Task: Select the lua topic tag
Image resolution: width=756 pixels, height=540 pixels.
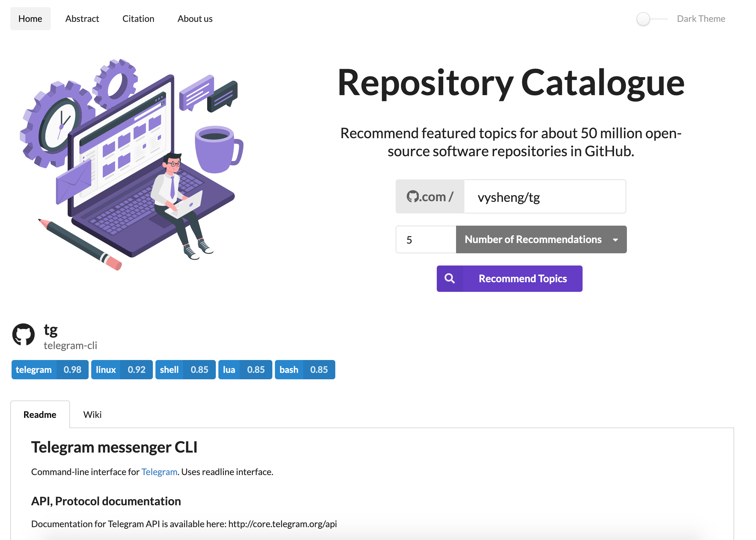Action: [245, 370]
